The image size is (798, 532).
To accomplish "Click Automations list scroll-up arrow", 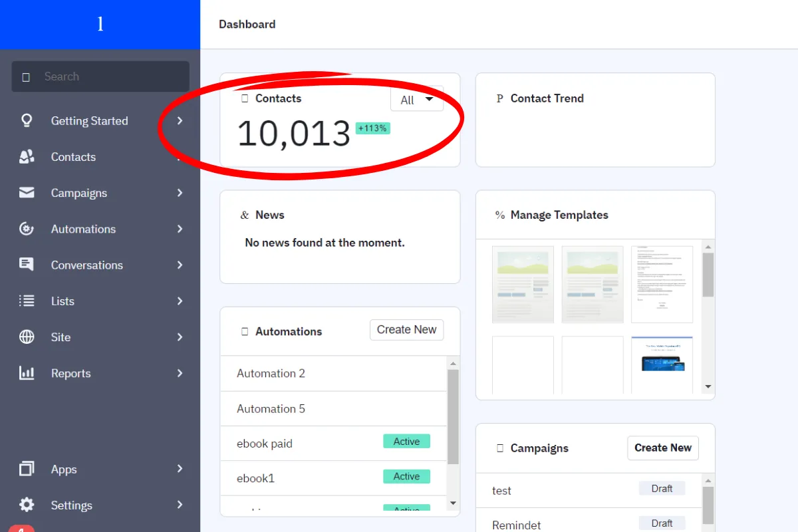I will pos(453,363).
